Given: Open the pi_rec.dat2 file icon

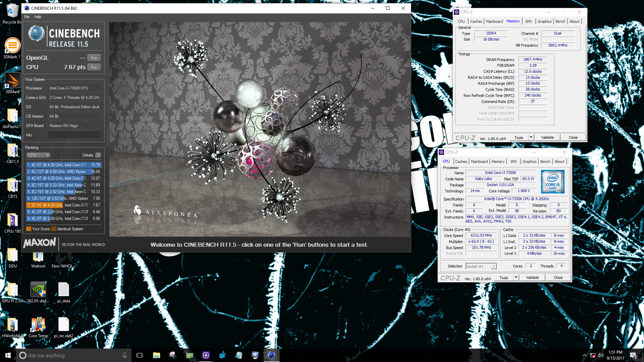Looking at the screenshot, I should click(63, 327).
